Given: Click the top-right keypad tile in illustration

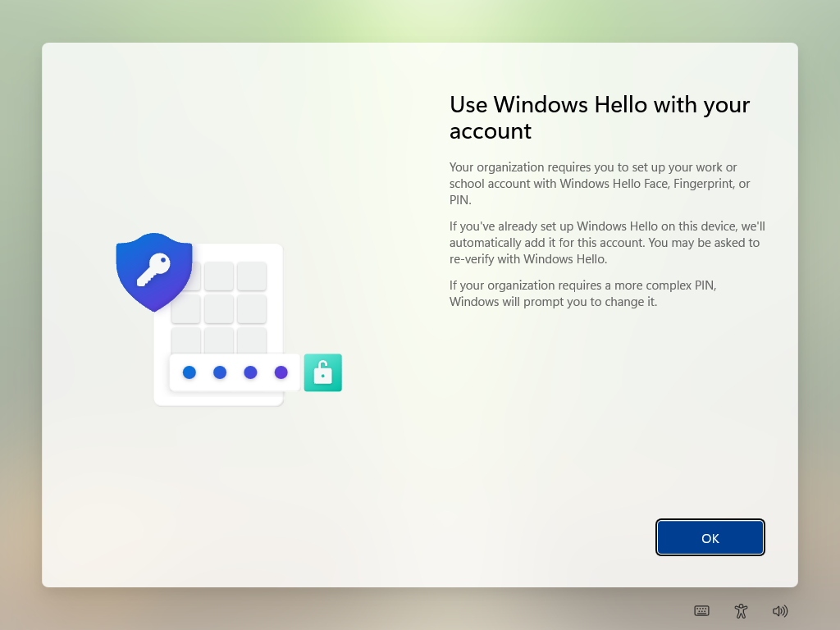Looking at the screenshot, I should point(252,276).
